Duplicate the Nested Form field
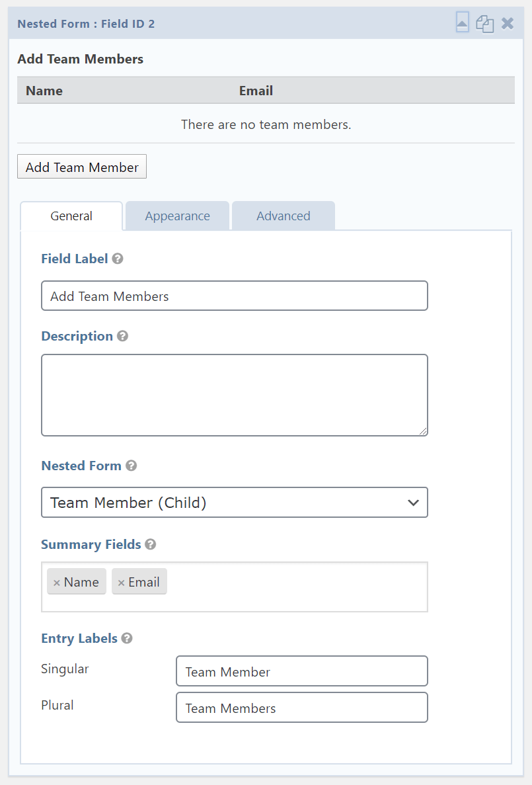 [485, 24]
